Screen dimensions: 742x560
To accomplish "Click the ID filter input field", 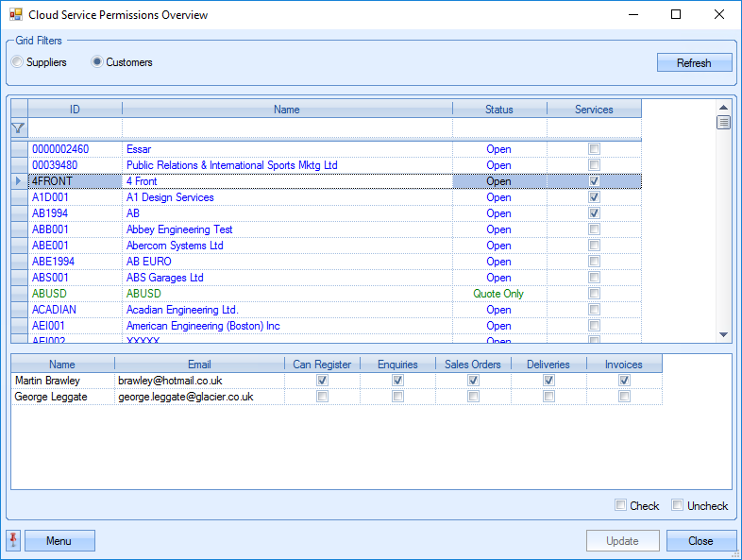I will [x=76, y=127].
